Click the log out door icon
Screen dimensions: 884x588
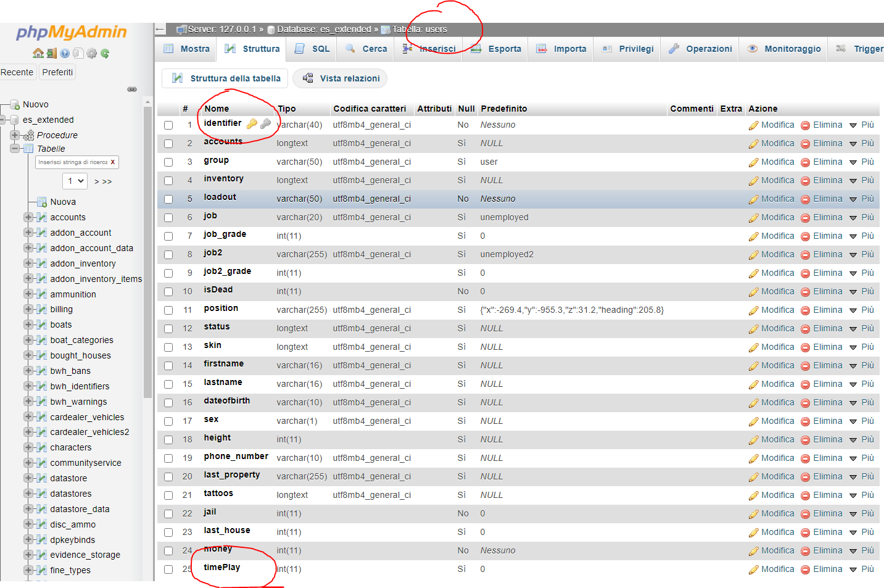tap(52, 54)
